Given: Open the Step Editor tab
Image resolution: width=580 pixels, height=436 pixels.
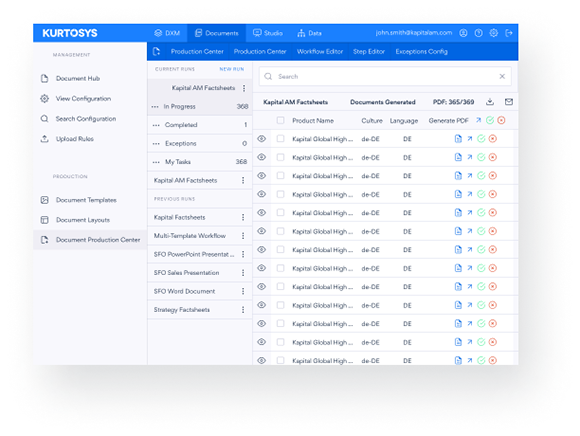Looking at the screenshot, I should [x=369, y=51].
